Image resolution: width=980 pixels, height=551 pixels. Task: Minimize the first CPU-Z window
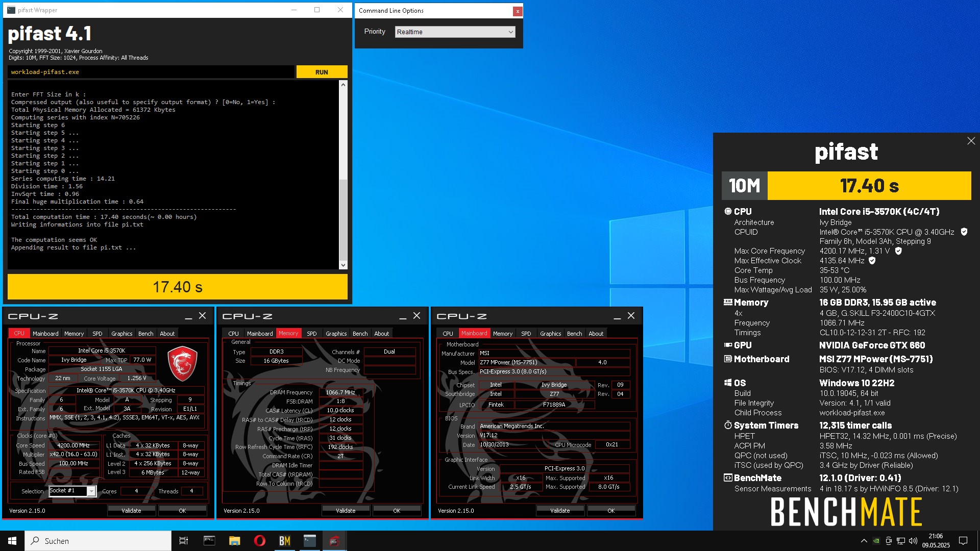188,316
